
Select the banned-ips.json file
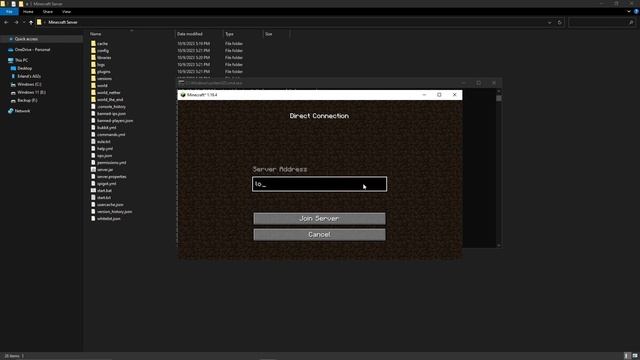[x=111, y=114]
